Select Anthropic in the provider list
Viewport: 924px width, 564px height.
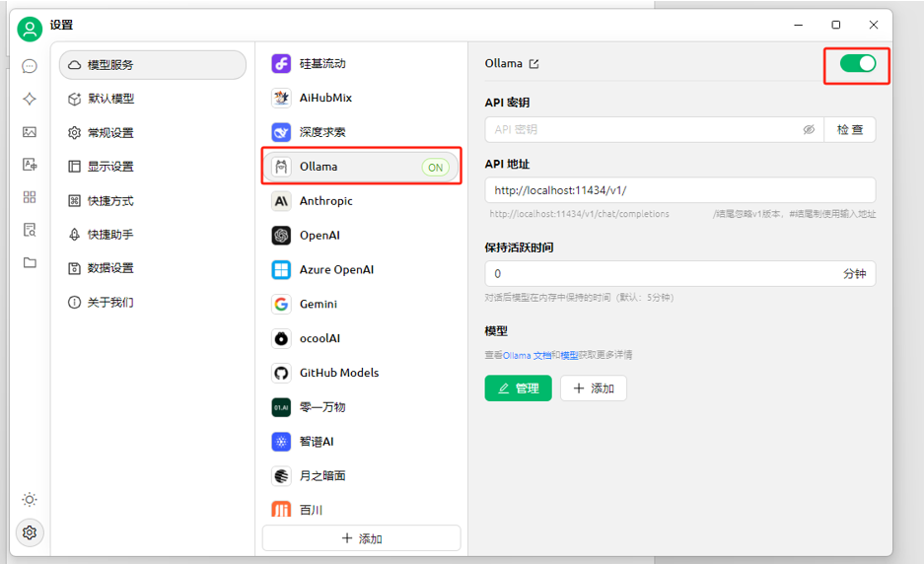tap(361, 201)
